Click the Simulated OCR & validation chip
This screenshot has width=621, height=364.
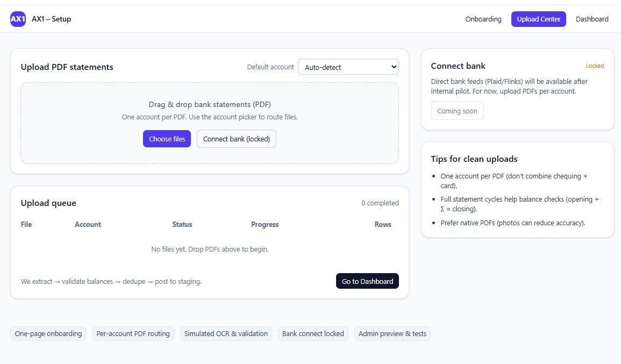(x=226, y=334)
